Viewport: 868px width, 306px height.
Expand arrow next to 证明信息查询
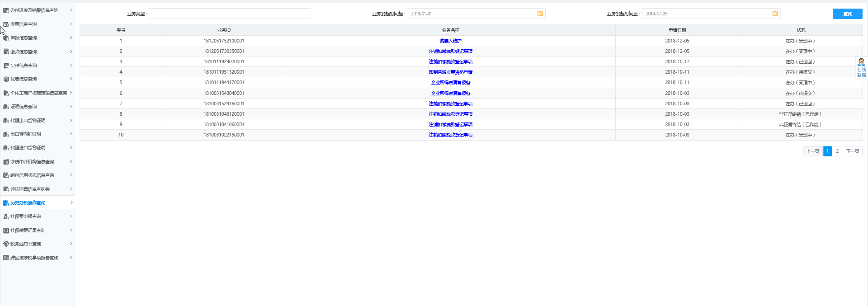[x=71, y=107]
